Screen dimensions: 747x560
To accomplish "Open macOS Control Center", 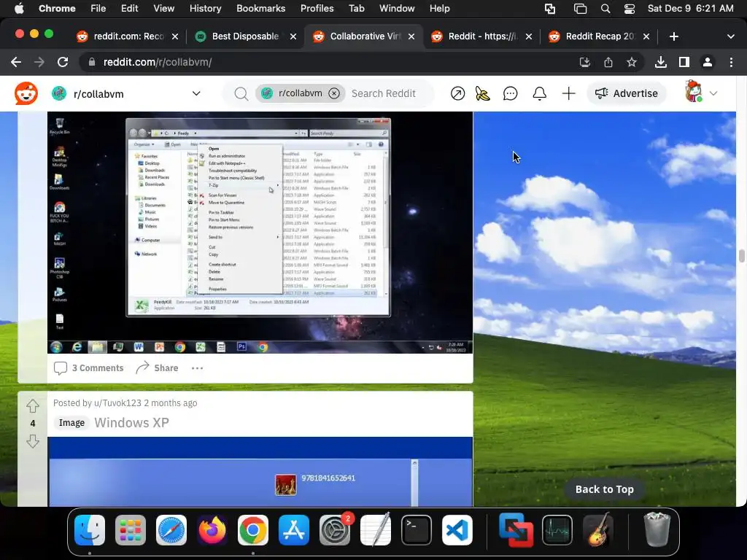I will pyautogui.click(x=629, y=9).
